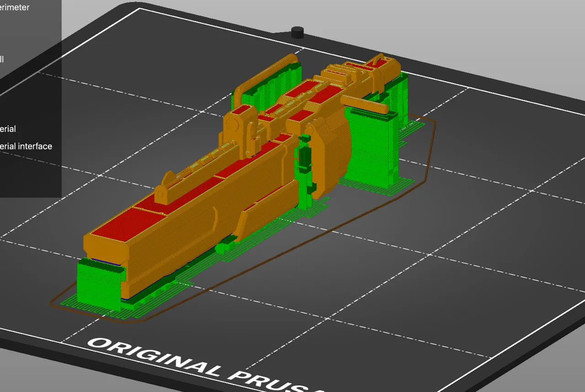
Task: Toggle the infill legend entry ending in 'll'
Action: [x=2, y=59]
